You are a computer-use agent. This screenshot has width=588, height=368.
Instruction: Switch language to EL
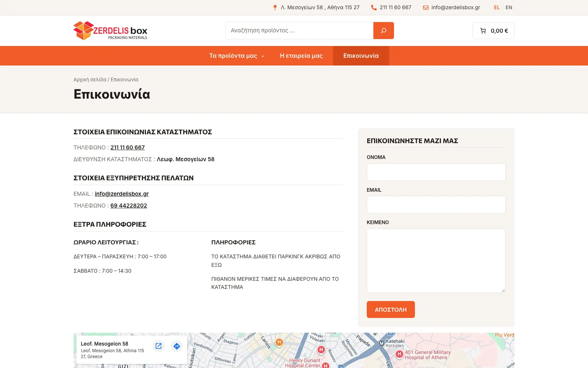[497, 7]
